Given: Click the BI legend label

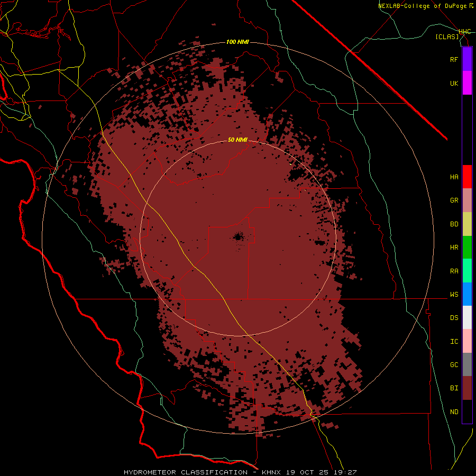Looking at the screenshot, I should pyautogui.click(x=454, y=388).
